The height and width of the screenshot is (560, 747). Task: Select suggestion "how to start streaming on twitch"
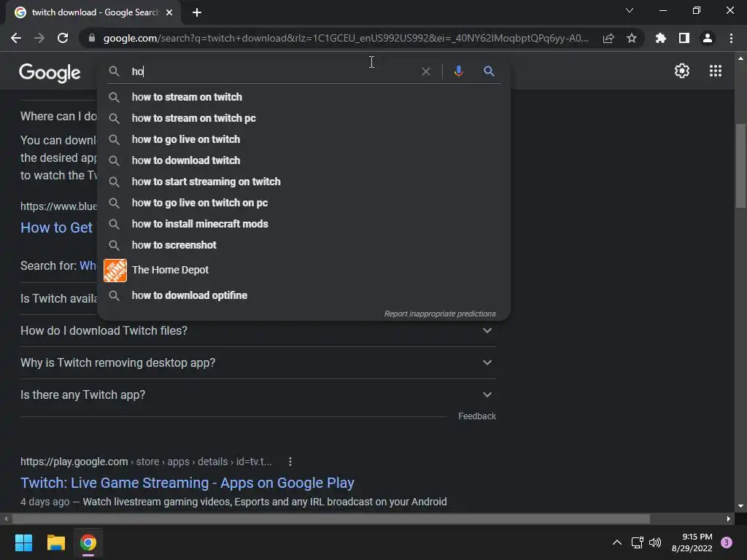(x=304, y=182)
